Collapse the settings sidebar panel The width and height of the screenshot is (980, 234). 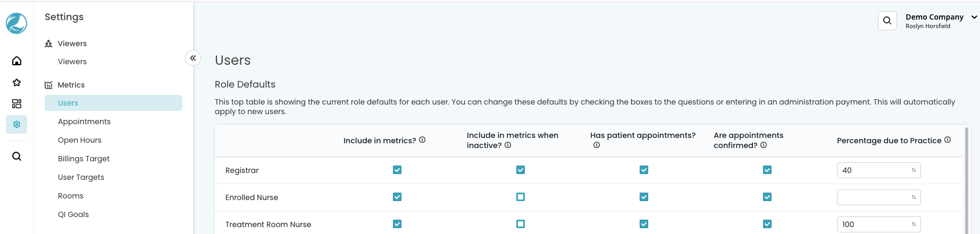(193, 58)
